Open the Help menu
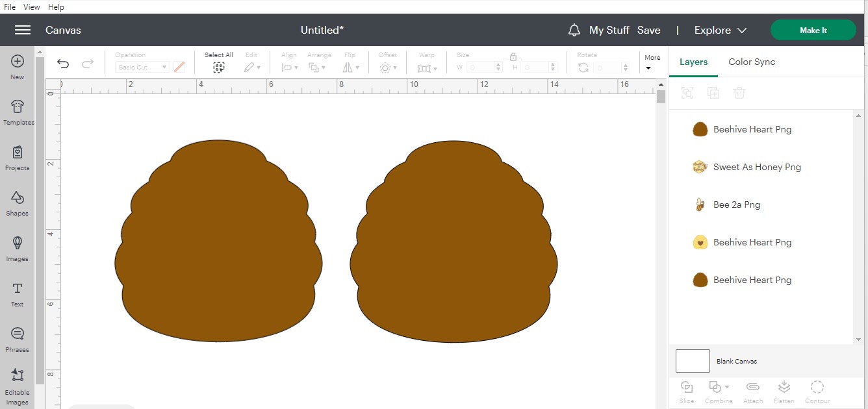 pyautogui.click(x=57, y=7)
